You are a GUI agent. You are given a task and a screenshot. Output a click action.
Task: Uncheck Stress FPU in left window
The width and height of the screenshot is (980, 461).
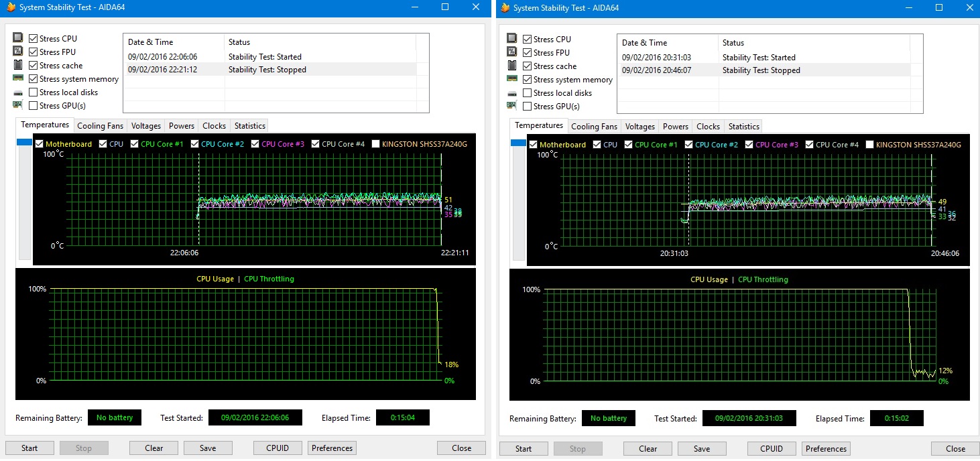pyautogui.click(x=34, y=52)
